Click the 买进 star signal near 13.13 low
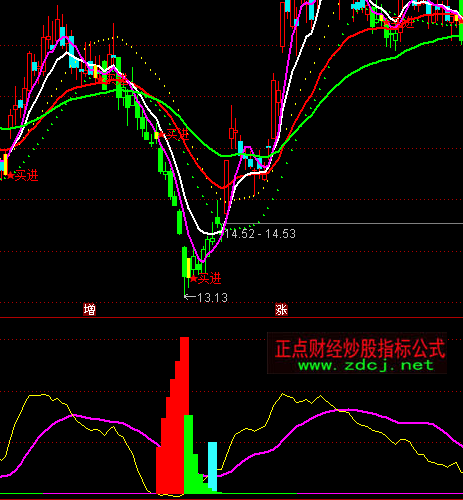Image resolution: width=463 pixels, height=500 pixels. point(205,278)
